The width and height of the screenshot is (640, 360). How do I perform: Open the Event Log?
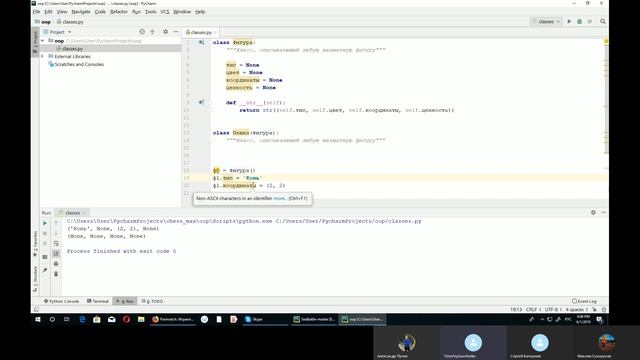pyautogui.click(x=584, y=301)
